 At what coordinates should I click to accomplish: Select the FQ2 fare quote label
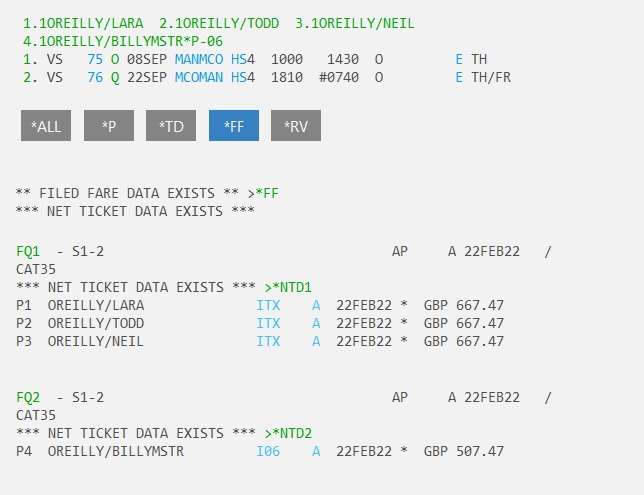click(x=28, y=397)
